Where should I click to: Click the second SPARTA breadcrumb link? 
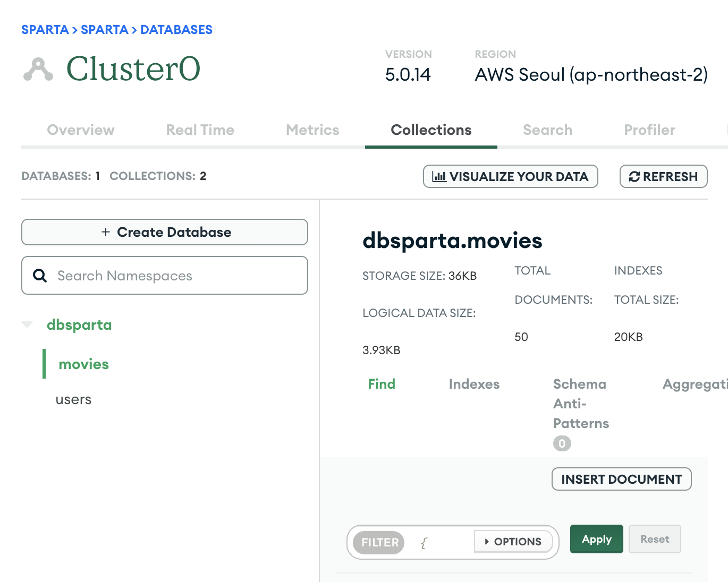coord(105,30)
